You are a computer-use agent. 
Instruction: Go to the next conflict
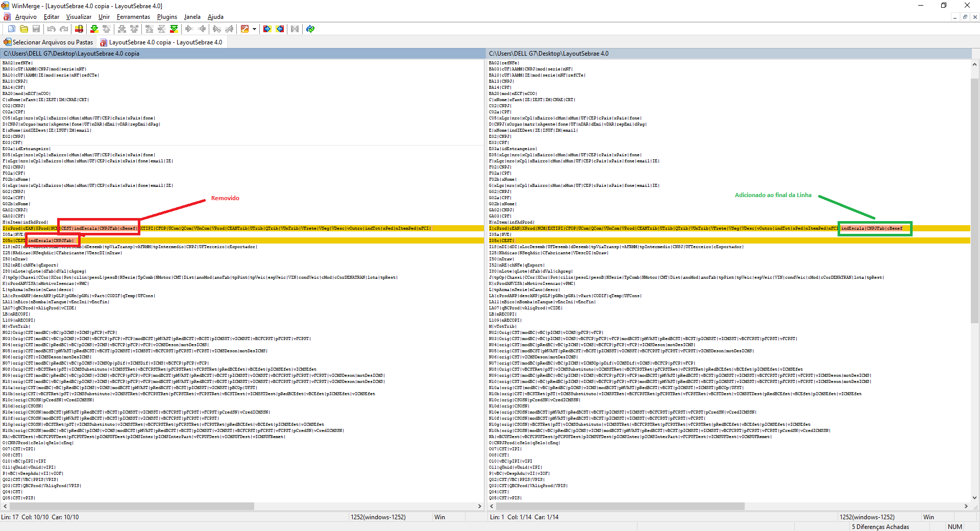click(x=121, y=29)
